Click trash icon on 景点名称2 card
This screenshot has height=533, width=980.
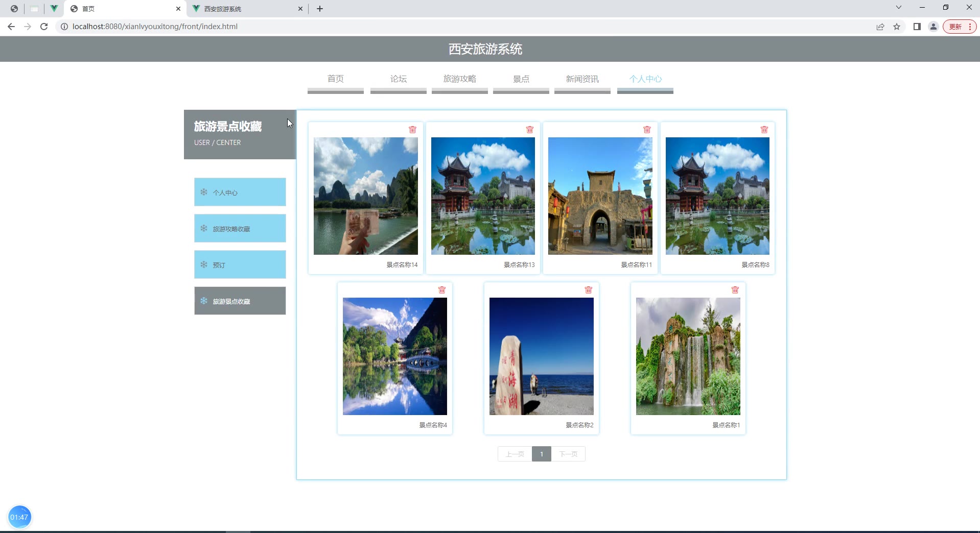pos(589,290)
